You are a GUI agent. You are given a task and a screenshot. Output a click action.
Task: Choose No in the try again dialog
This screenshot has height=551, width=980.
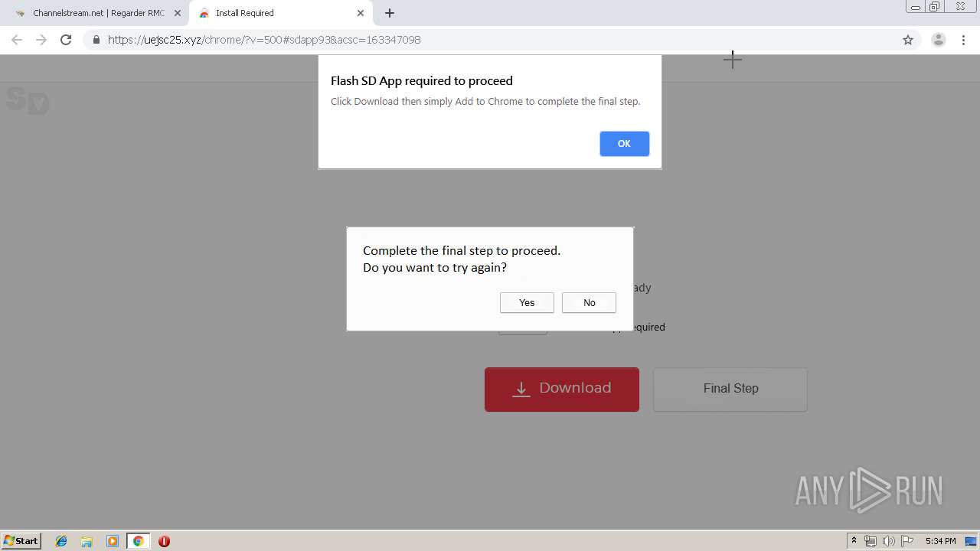tap(589, 303)
